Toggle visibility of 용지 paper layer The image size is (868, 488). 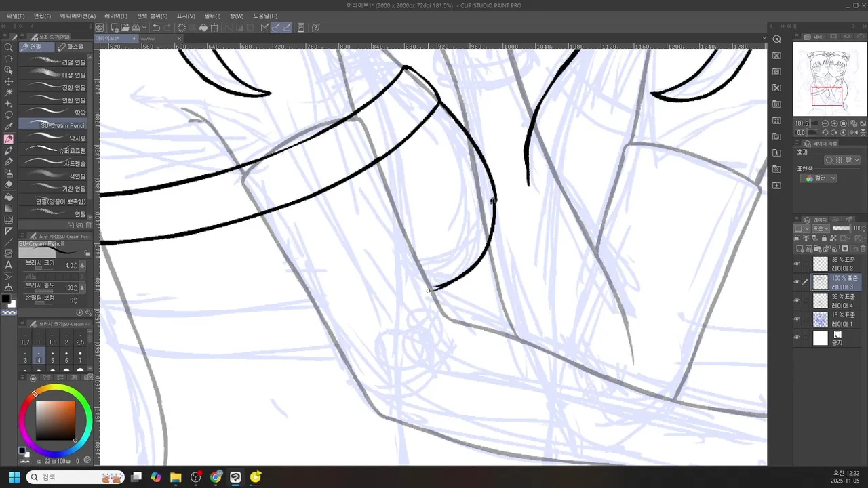click(x=797, y=338)
